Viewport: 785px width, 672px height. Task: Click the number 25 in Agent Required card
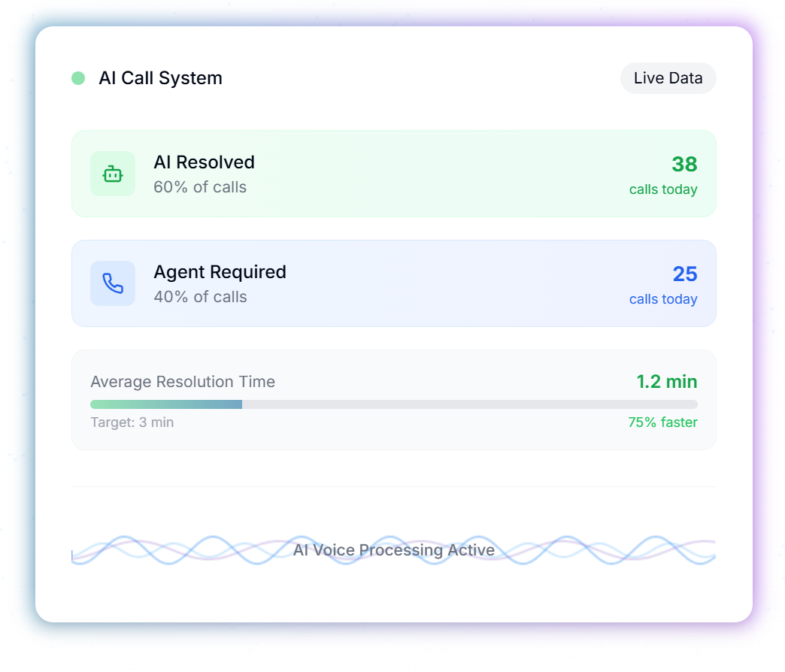point(685,274)
